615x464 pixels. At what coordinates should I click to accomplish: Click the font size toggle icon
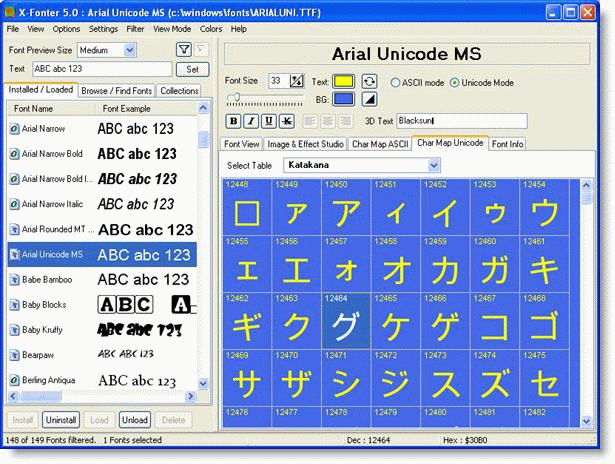pos(297,81)
